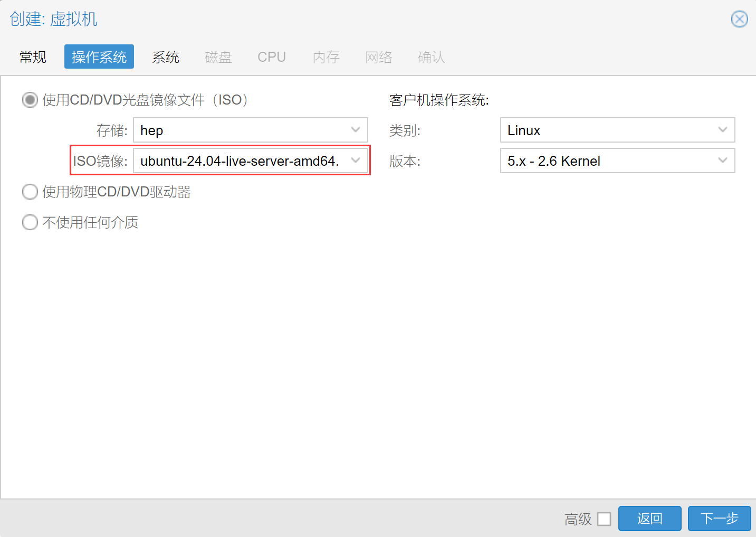This screenshot has width=756, height=537.
Task: Open the 系统 tab
Action: (x=166, y=57)
